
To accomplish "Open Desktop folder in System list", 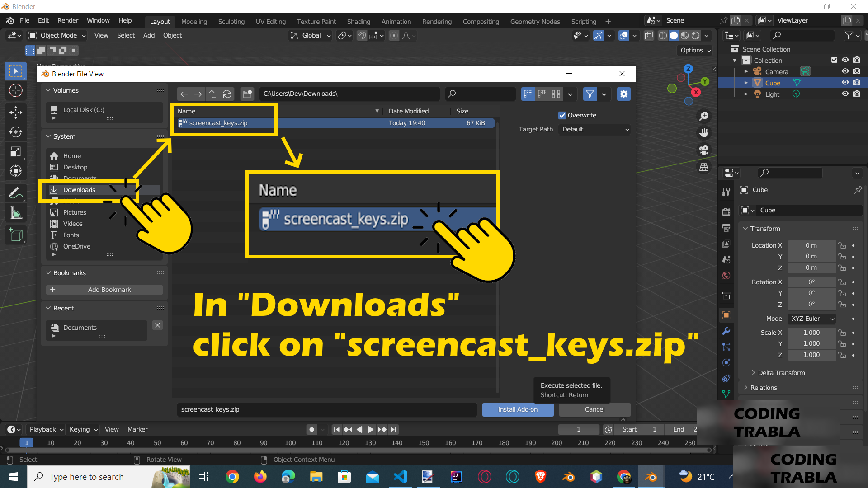I will pyautogui.click(x=104, y=167).
